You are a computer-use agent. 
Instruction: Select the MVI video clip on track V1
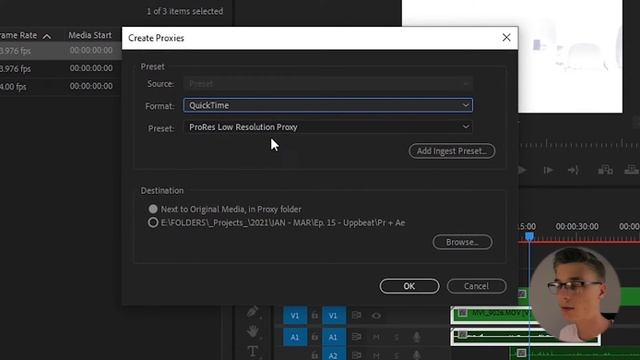click(491, 315)
